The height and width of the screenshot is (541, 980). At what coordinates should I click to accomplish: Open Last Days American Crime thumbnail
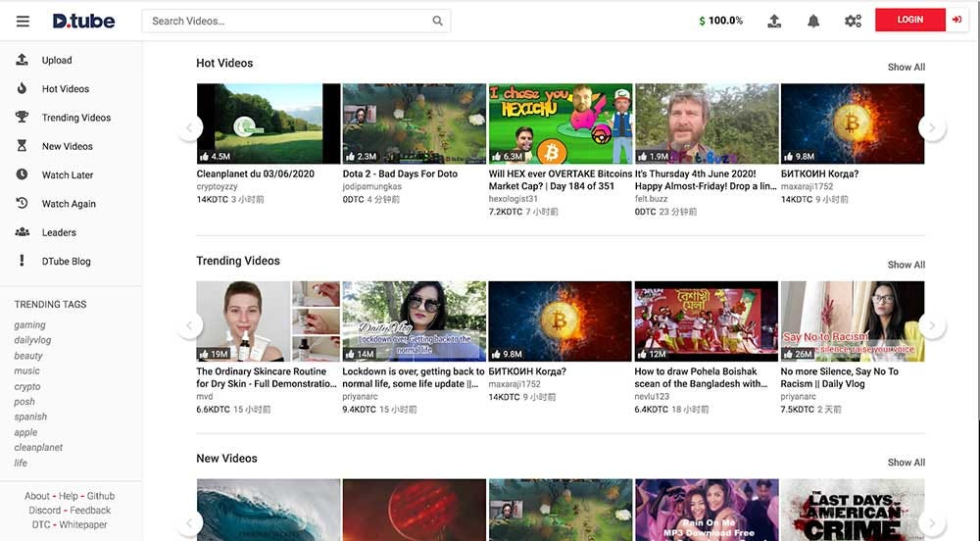[853, 510]
